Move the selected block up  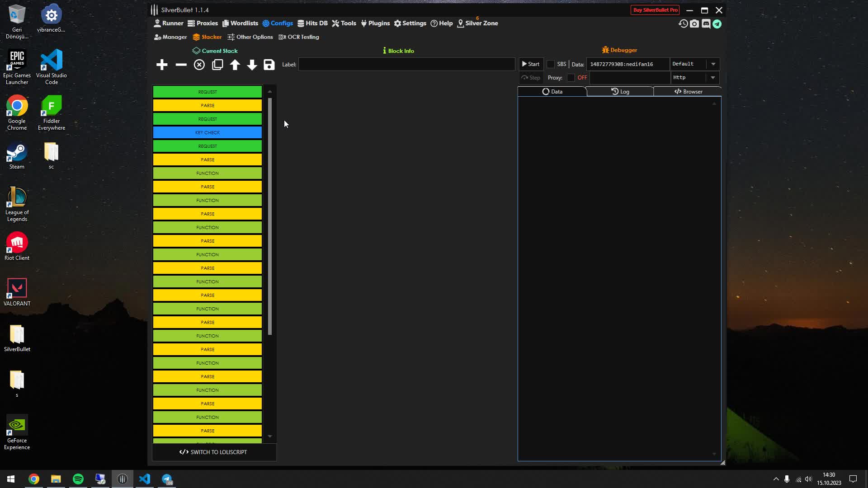click(x=235, y=65)
